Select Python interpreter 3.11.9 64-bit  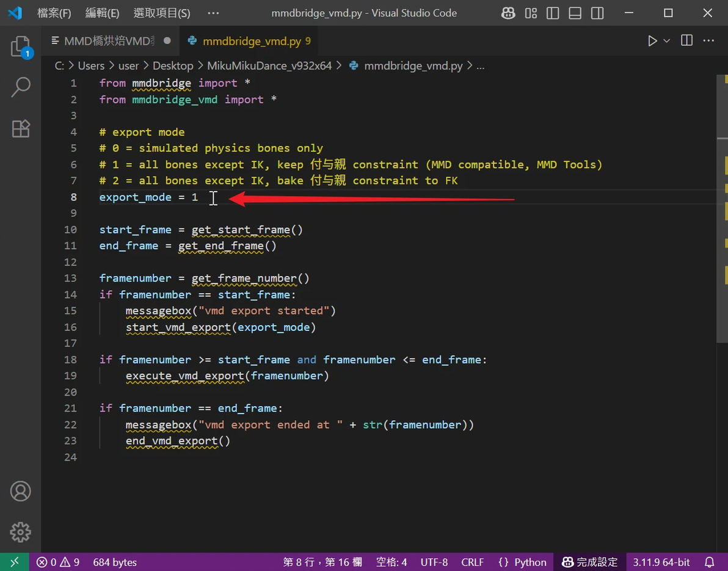tap(661, 562)
